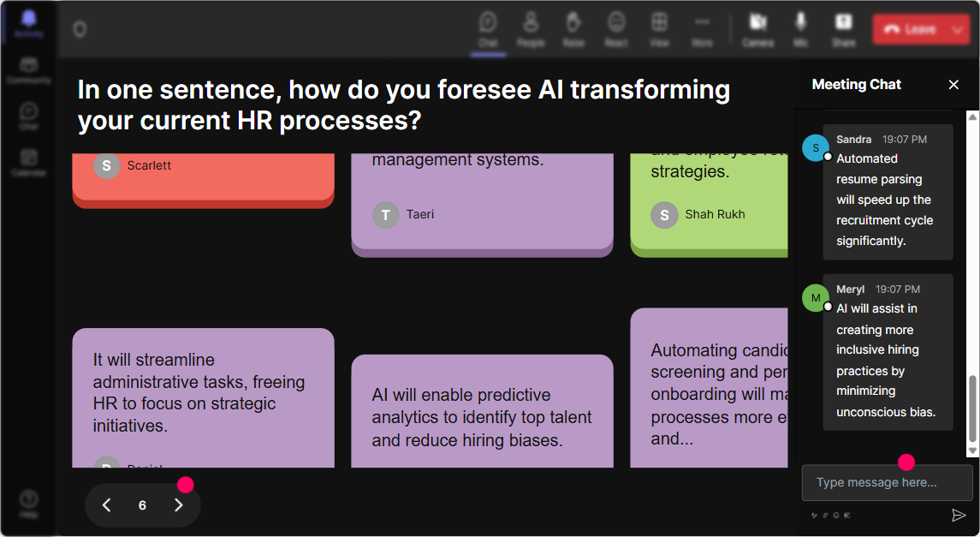Open Help in the left sidebar
The height and width of the screenshot is (537, 980).
pyautogui.click(x=29, y=504)
